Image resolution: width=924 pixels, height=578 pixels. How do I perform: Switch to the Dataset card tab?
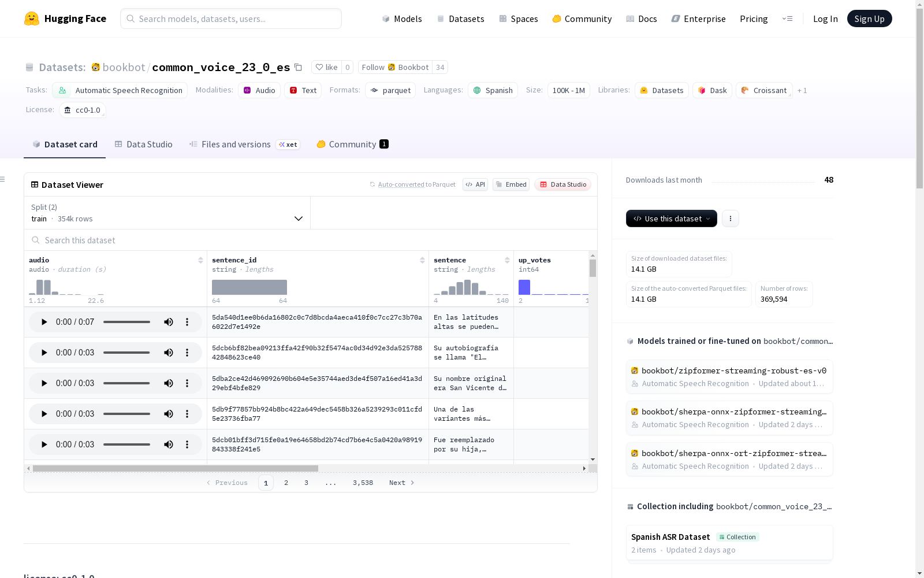[65, 144]
